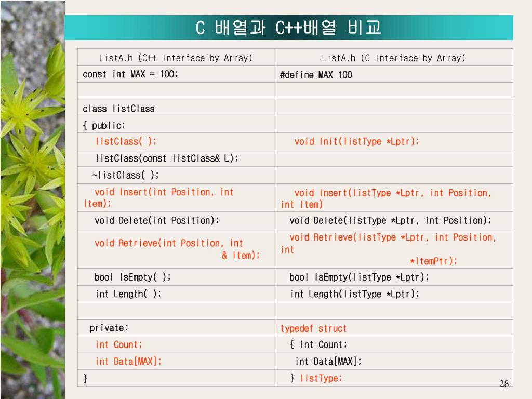Select 'void Delete(int Position);' line
Viewport: 532px width, 399px height.
(x=157, y=220)
